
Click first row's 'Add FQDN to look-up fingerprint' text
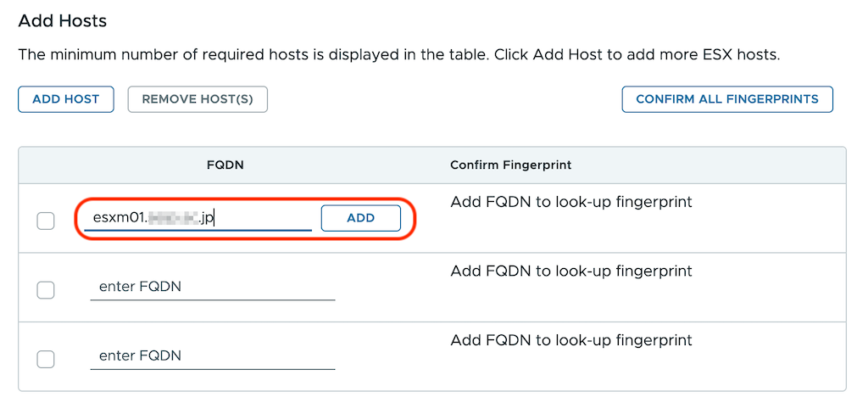(x=571, y=202)
